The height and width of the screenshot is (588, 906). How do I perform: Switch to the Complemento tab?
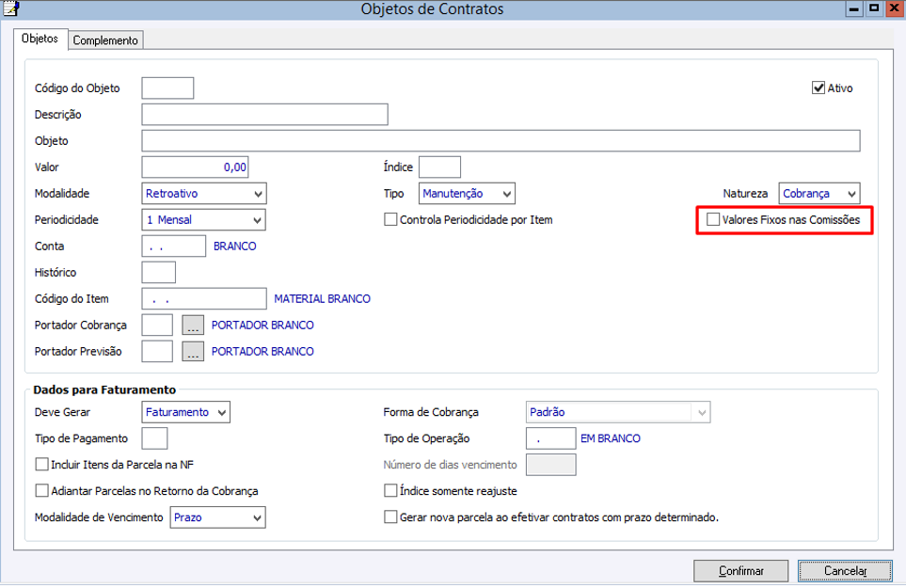tap(105, 40)
